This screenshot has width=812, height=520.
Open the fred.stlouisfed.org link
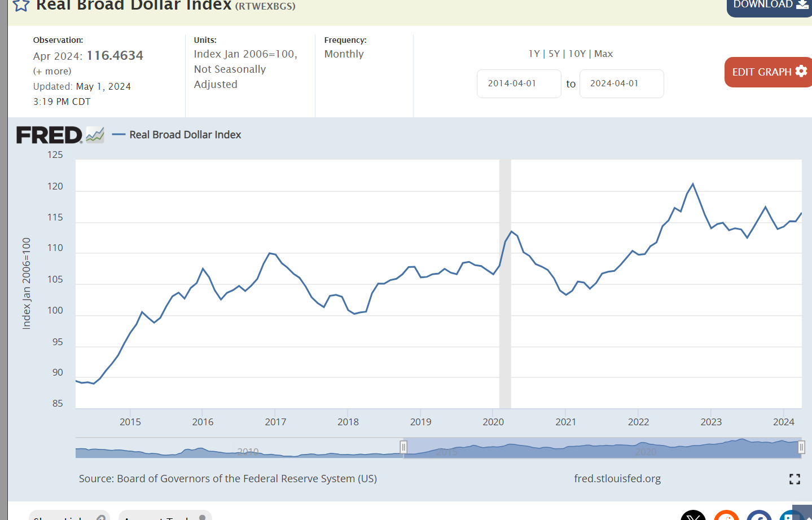pos(617,478)
